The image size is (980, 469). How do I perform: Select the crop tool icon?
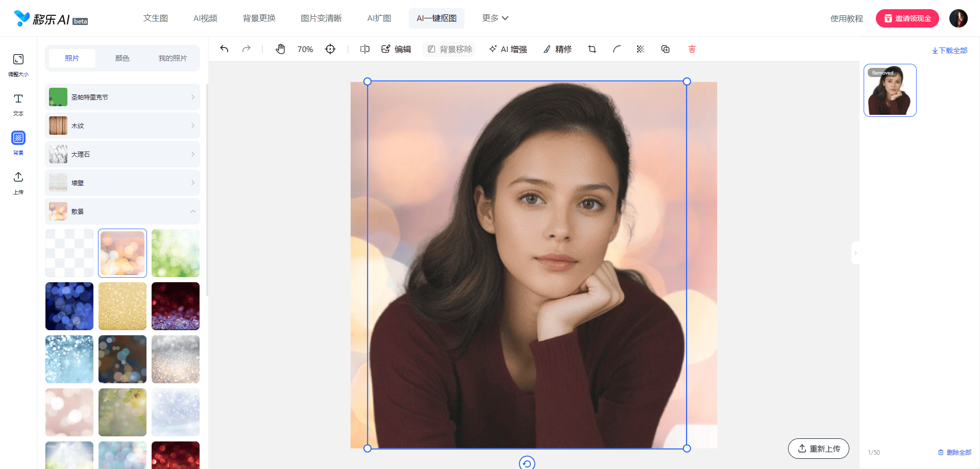tap(592, 49)
